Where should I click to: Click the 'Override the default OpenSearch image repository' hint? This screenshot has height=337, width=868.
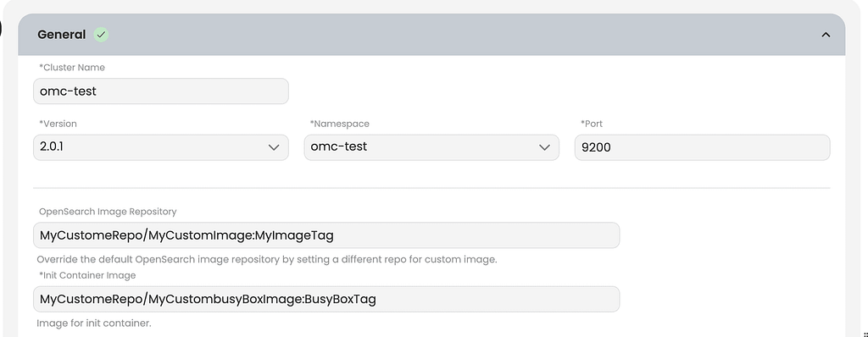[267, 259]
